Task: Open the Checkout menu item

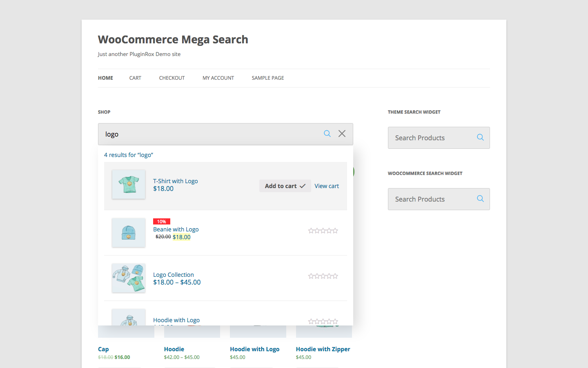Action: (172, 78)
